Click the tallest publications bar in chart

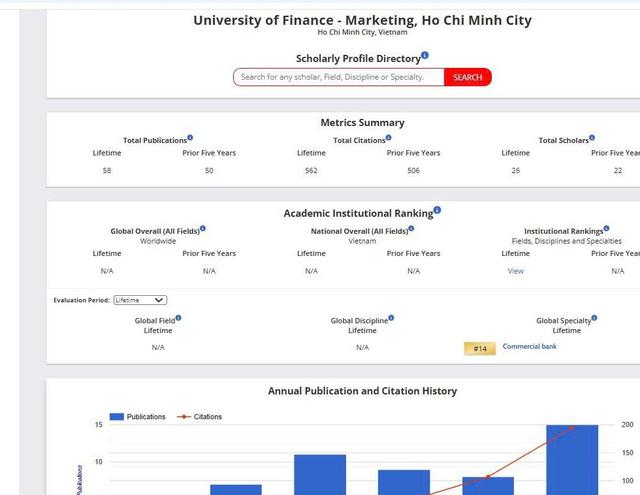[x=572, y=460]
